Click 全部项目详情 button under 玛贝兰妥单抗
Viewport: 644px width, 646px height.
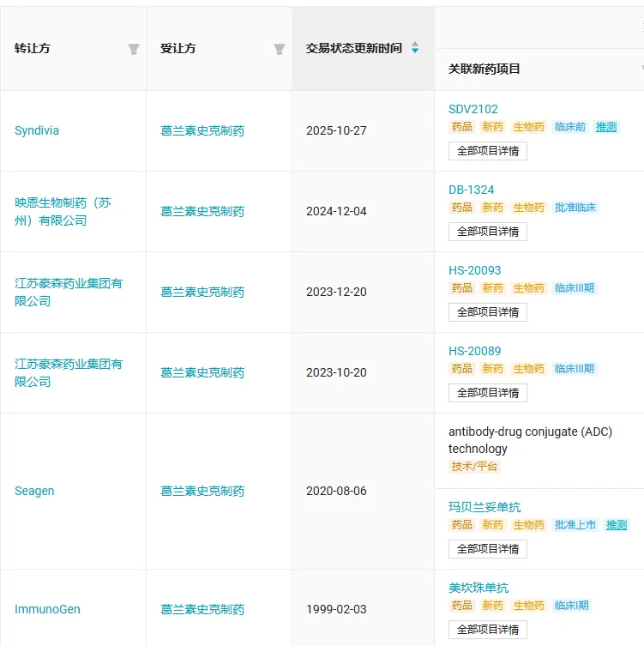487,549
